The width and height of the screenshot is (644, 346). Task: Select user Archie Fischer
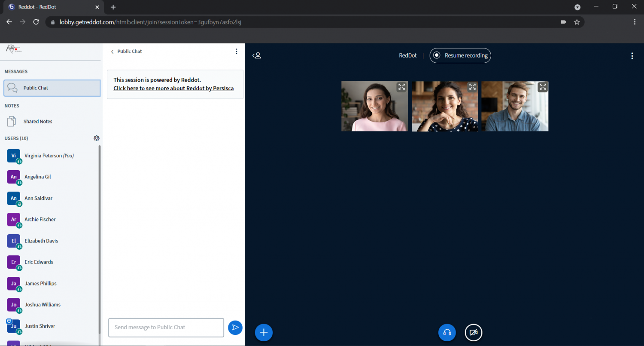40,220
